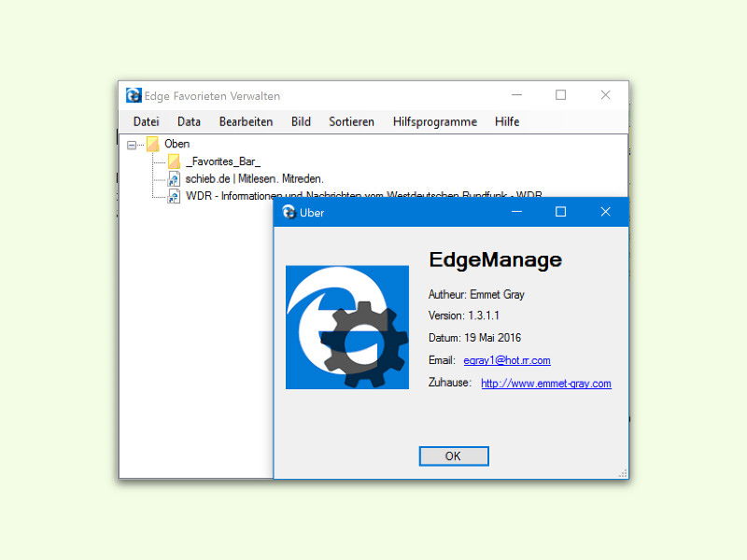
Task: Click the Zuhause: label
Action: click(450, 383)
